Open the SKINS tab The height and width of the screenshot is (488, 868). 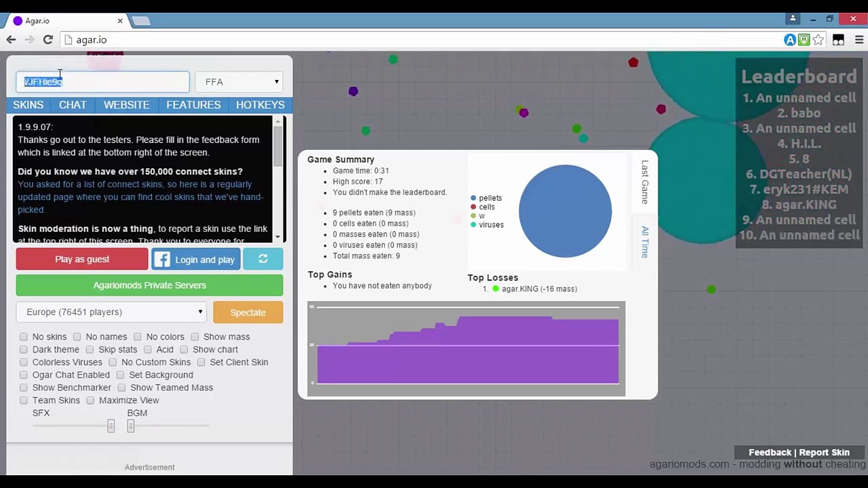click(x=28, y=105)
